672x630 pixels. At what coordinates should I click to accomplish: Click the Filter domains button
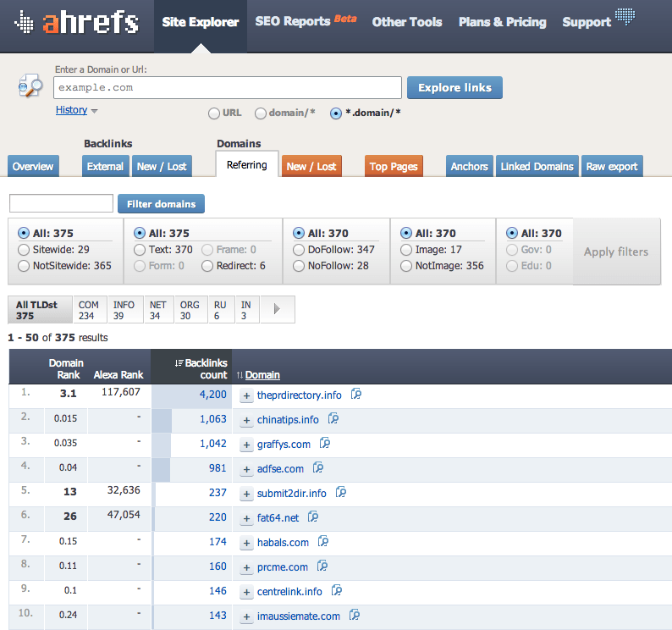161,204
